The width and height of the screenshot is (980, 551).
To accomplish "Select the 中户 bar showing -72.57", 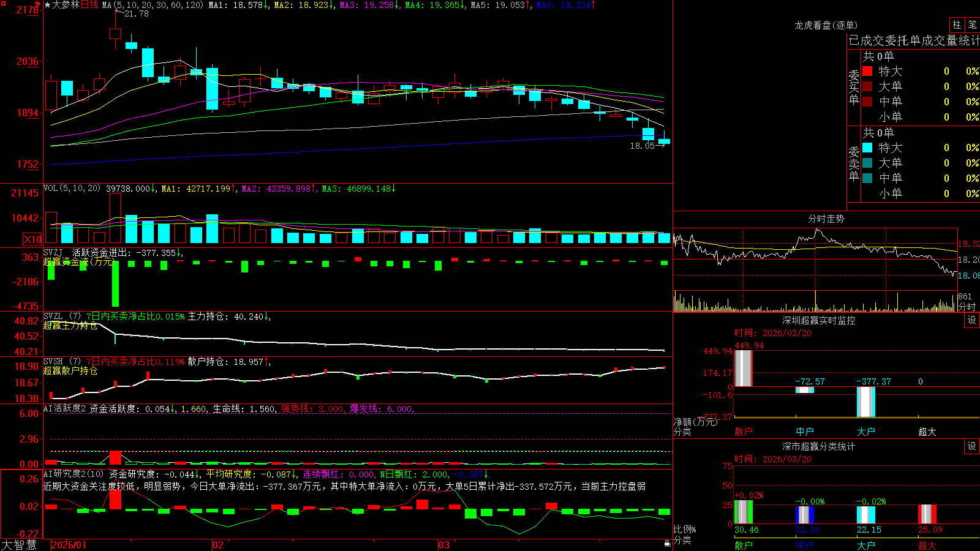I will point(805,390).
